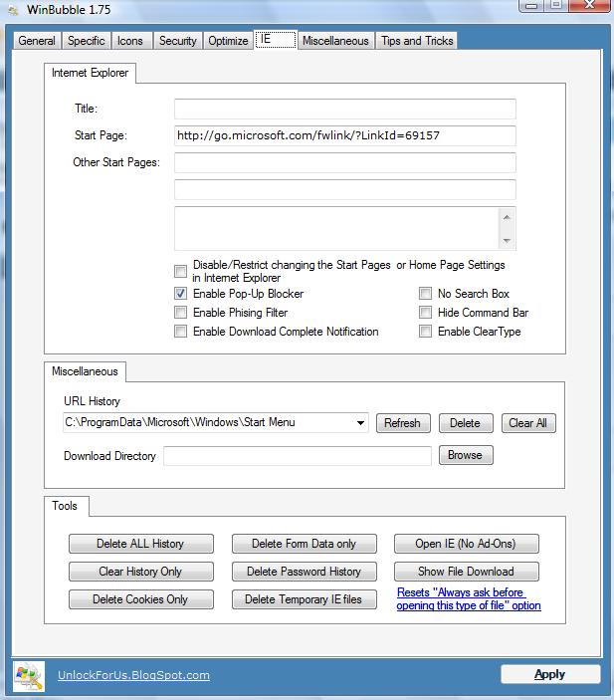Switch to the top Miscellaneous tab

coord(335,41)
